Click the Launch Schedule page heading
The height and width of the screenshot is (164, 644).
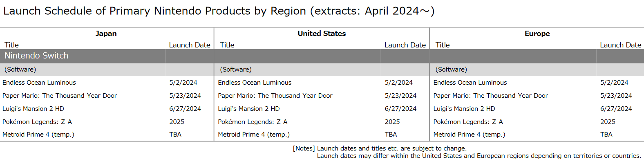(x=219, y=11)
